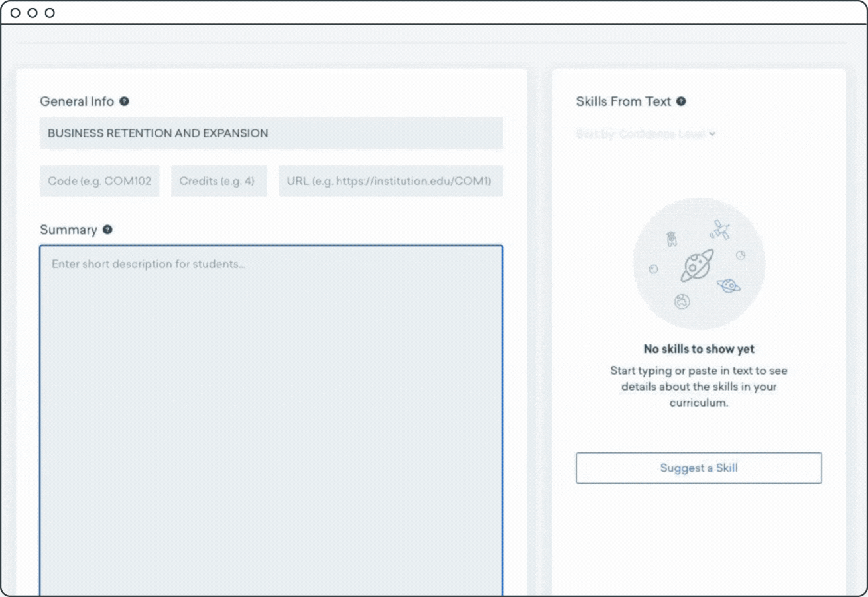Click the General Info section label

[x=76, y=101]
